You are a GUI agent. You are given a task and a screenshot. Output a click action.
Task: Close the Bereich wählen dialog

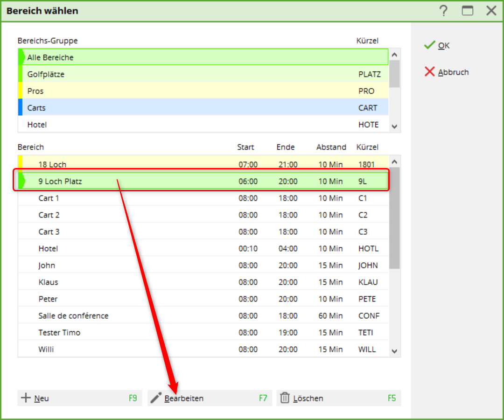tap(491, 11)
